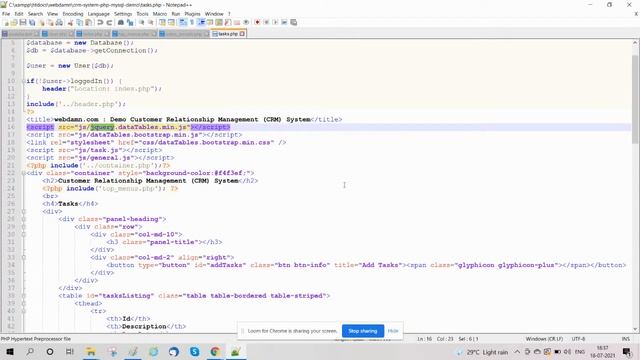The height and width of the screenshot is (360, 640).
Task: Open Chrome from the taskbar
Action: pos(215,351)
